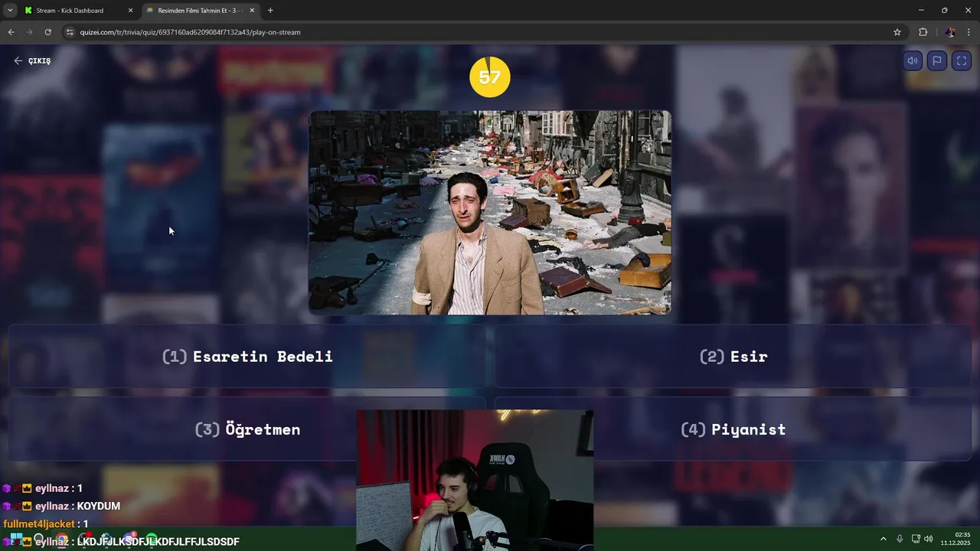This screenshot has height=551, width=980.
Task: Choose answer (4) Piyanist
Action: pos(733,429)
